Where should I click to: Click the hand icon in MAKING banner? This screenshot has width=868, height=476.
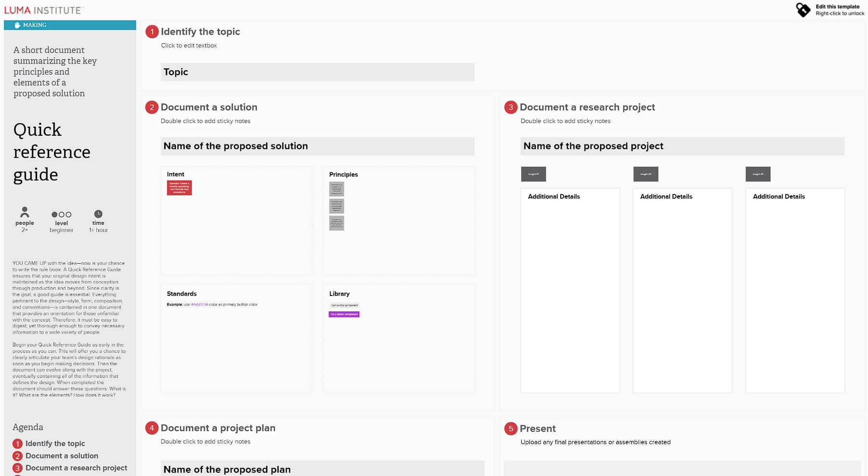17,25
